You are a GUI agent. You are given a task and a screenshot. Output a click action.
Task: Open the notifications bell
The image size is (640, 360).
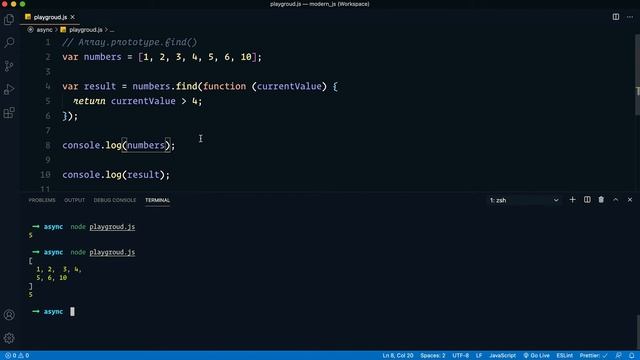[631, 356]
